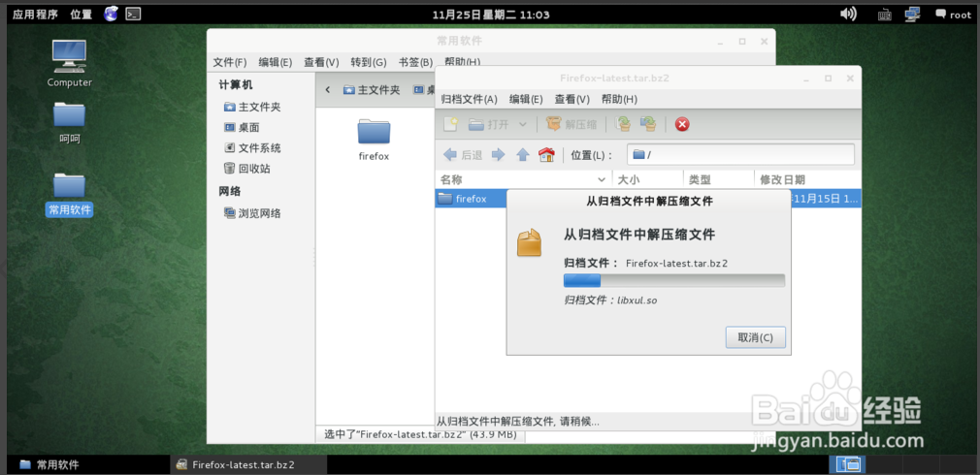Click the forward arrow in archive manager
Viewport: 980px width, 475px height.
pyautogui.click(x=498, y=155)
